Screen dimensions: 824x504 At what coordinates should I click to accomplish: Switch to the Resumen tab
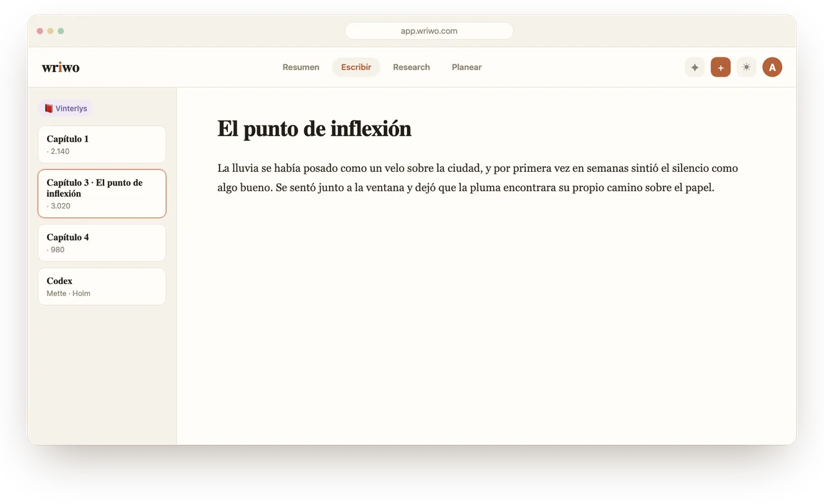(301, 67)
